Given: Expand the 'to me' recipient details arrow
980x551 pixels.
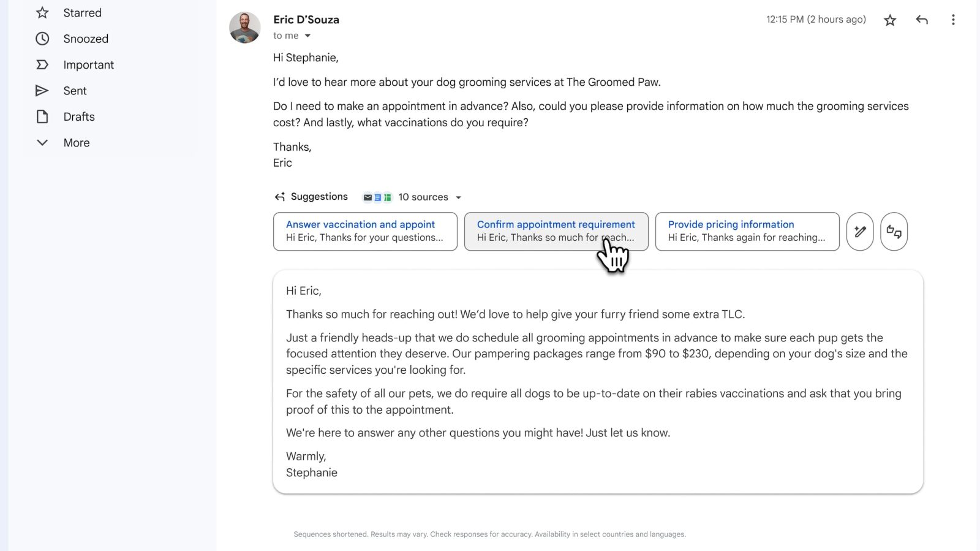Looking at the screenshot, I should (x=307, y=36).
